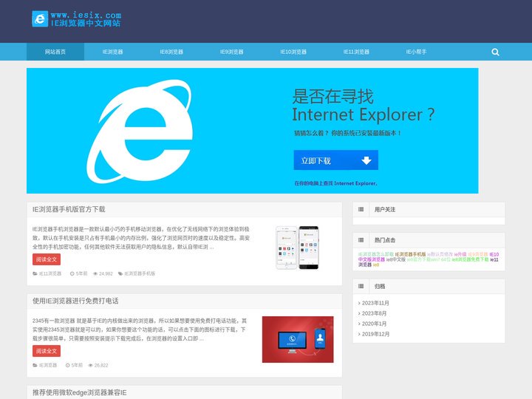
Task: Click the IE11浏览器 category link under the IE手机版 post
Action: [50, 273]
